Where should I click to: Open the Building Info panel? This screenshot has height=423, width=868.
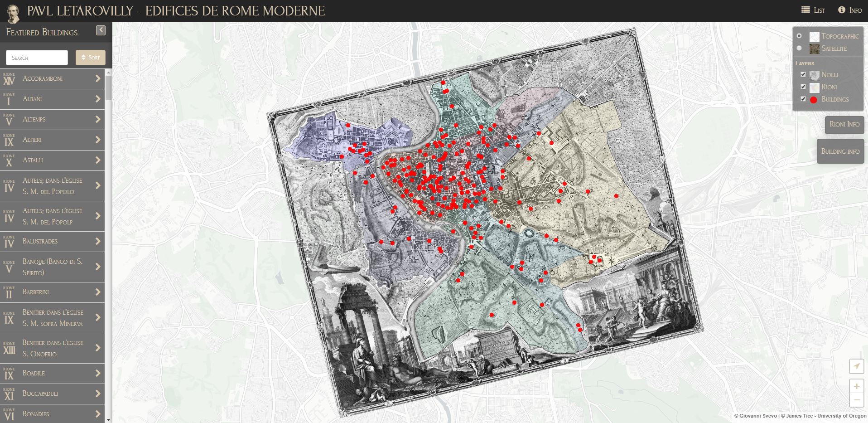(x=840, y=151)
